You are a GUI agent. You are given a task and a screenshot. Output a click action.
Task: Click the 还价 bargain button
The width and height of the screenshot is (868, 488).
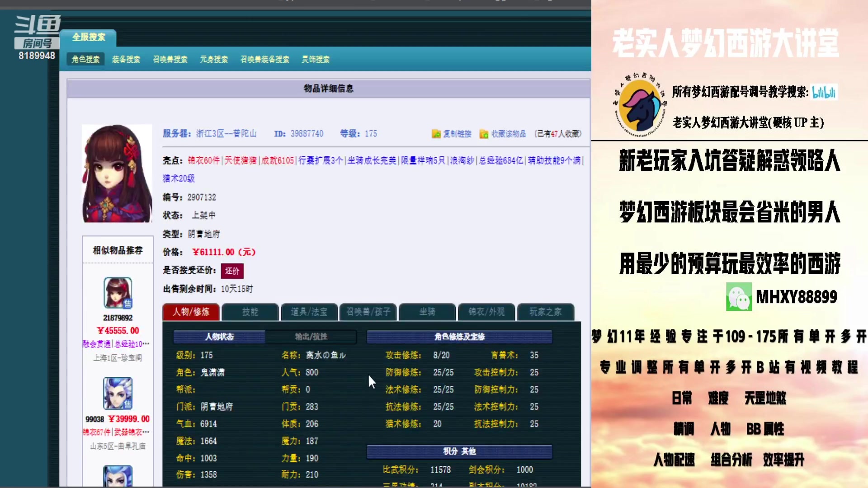point(232,271)
